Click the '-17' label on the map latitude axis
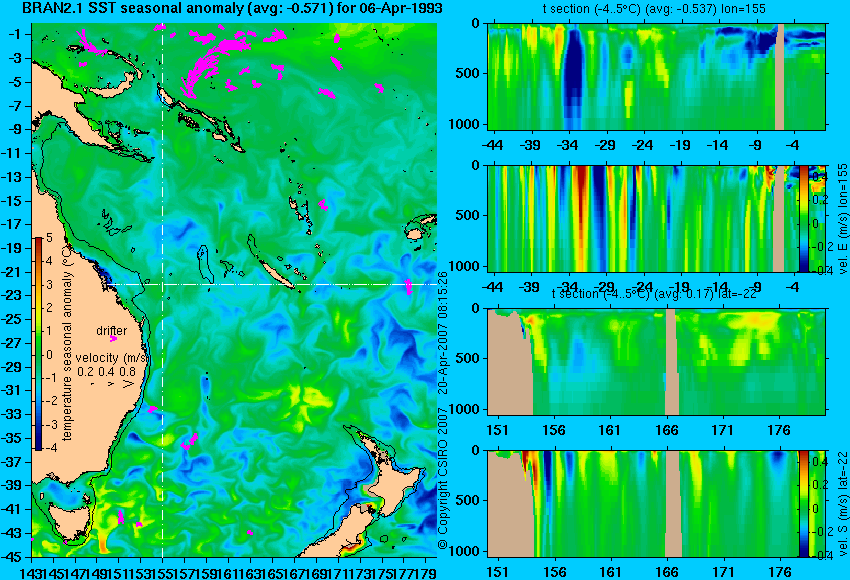The image size is (850, 580). tap(12, 224)
